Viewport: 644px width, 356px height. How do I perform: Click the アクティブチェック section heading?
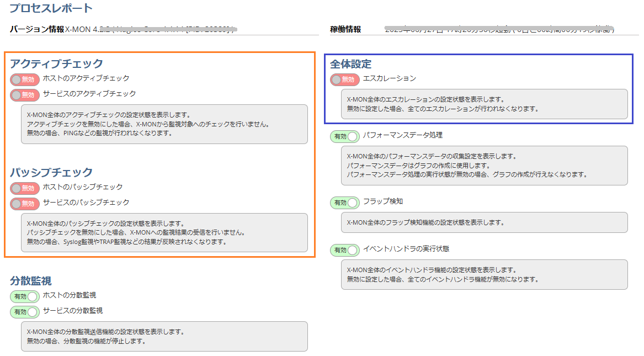(56, 63)
